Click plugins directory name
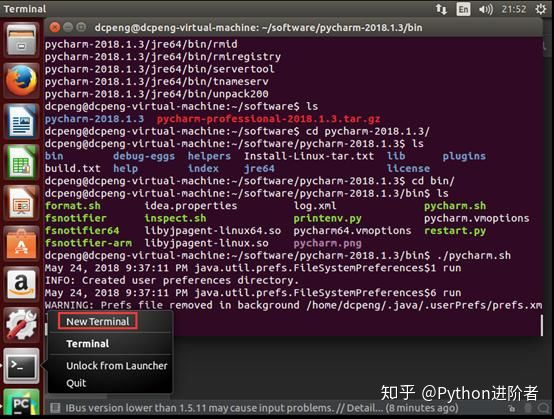This screenshot has width=554, height=419. 464,156
